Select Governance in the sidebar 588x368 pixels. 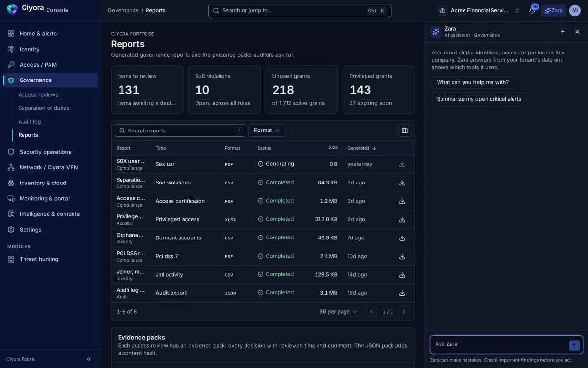click(x=50, y=80)
